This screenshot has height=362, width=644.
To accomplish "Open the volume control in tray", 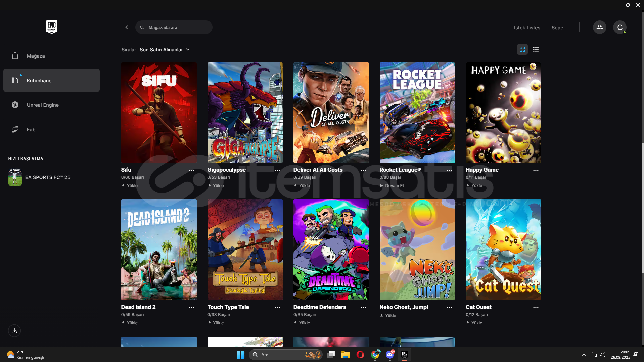I will pyautogui.click(x=603, y=355).
